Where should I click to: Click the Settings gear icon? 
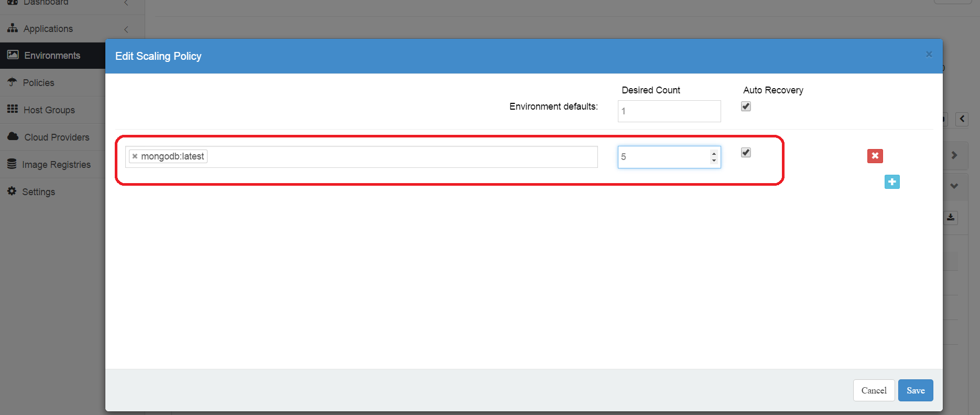tap(12, 191)
